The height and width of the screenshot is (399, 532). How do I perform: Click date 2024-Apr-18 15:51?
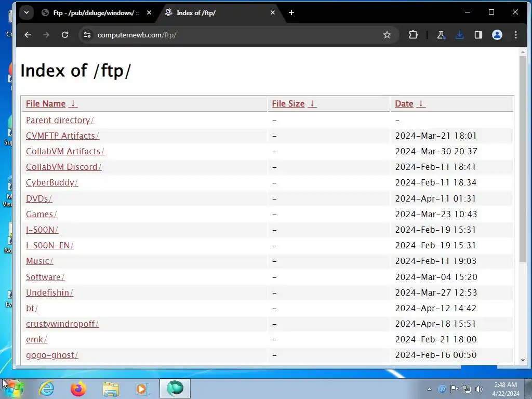[435, 324]
